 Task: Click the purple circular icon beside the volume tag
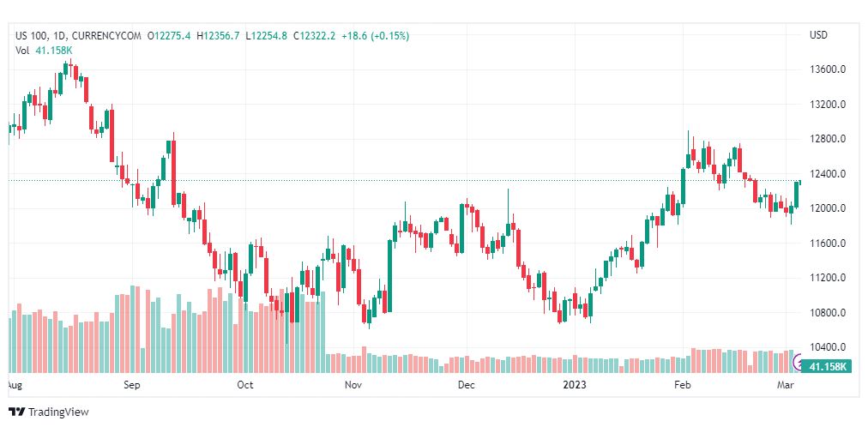point(799,363)
